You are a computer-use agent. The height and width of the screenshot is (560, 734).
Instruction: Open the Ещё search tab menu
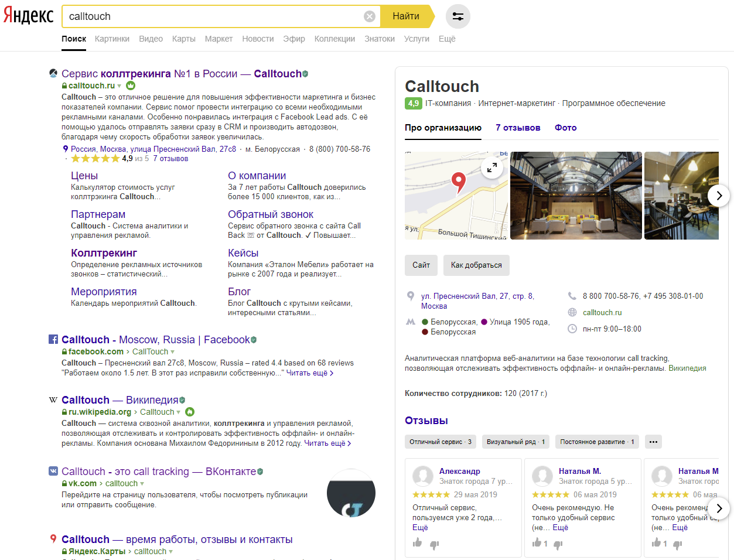447,39
